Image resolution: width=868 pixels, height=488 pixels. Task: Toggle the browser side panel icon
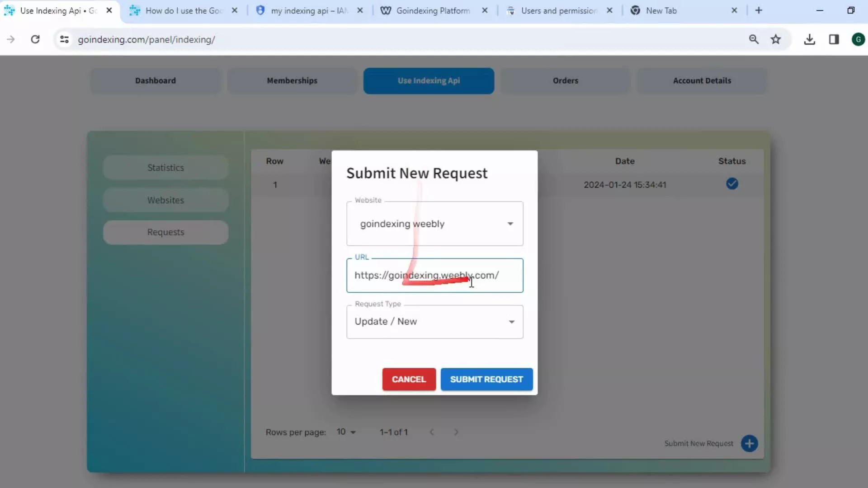pyautogui.click(x=834, y=39)
